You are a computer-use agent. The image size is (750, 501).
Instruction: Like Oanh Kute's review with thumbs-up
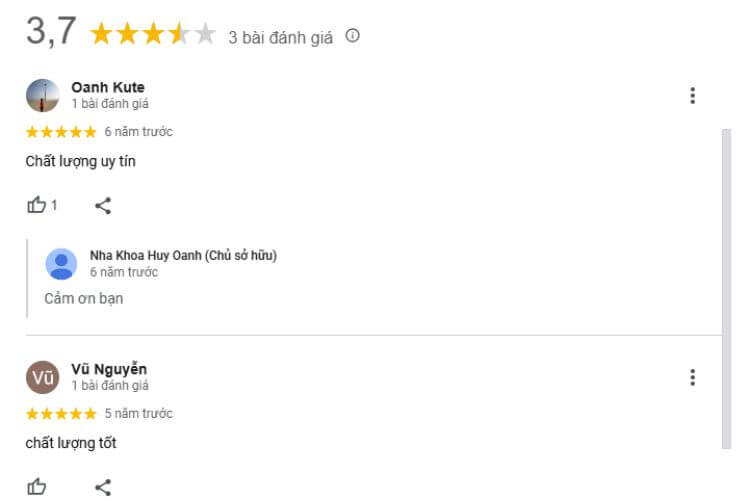[37, 205]
